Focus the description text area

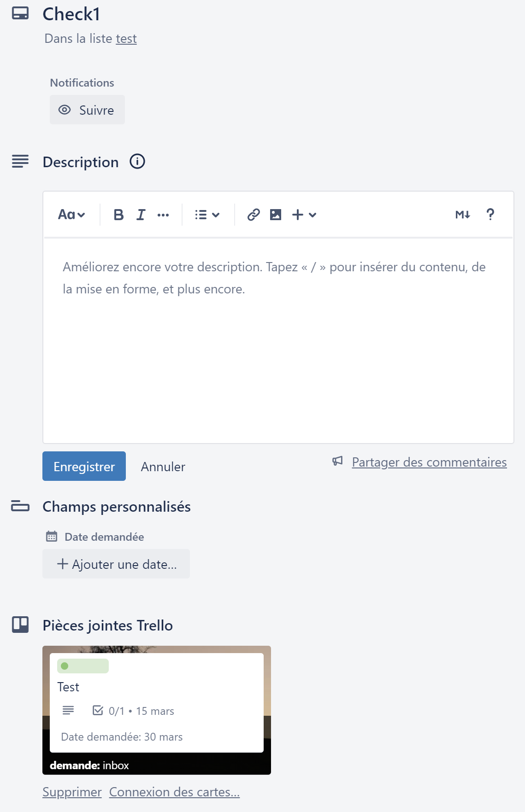tap(278, 340)
